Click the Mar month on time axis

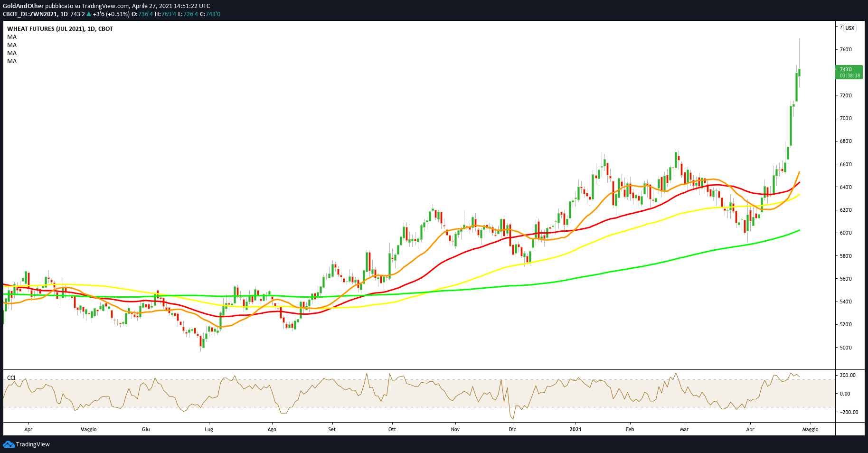pos(684,429)
